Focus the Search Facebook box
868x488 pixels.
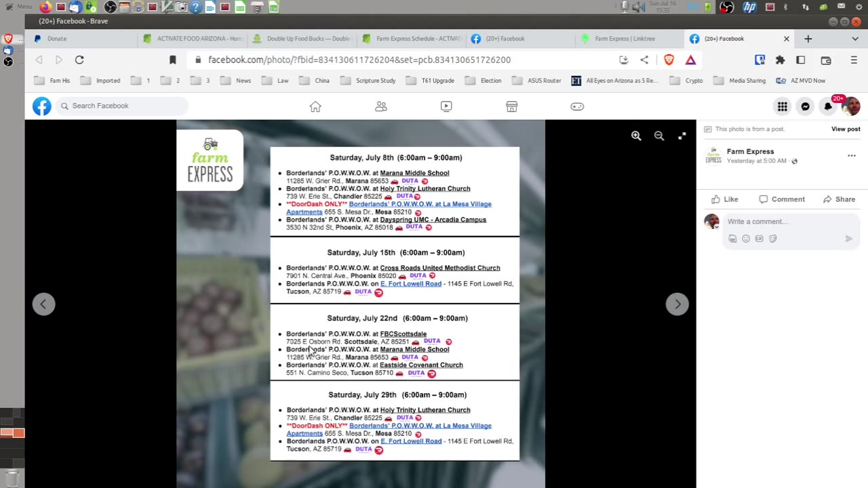pos(122,106)
